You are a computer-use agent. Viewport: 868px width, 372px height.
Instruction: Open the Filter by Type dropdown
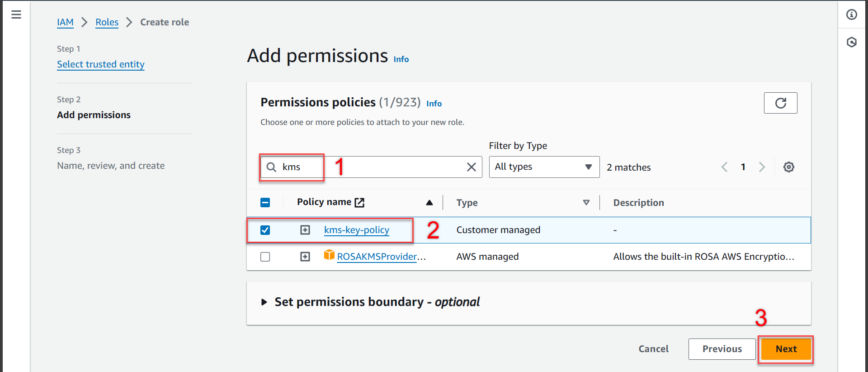pyautogui.click(x=544, y=167)
